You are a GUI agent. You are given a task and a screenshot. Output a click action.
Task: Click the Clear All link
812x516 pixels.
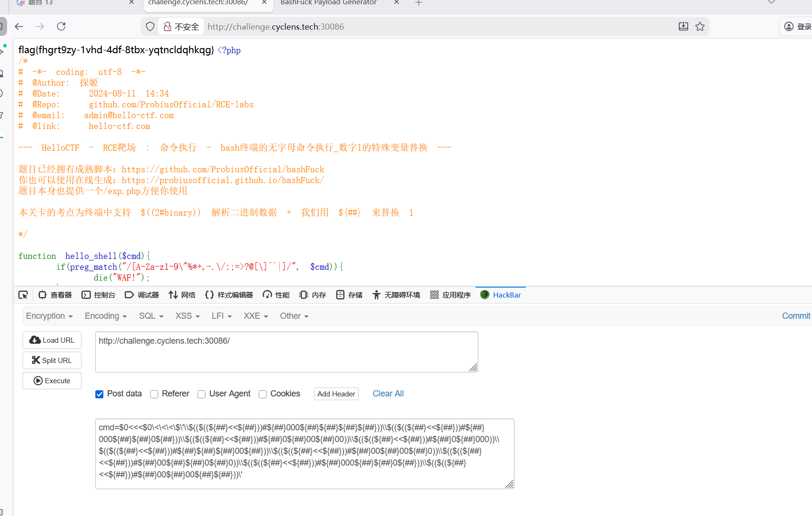(388, 394)
